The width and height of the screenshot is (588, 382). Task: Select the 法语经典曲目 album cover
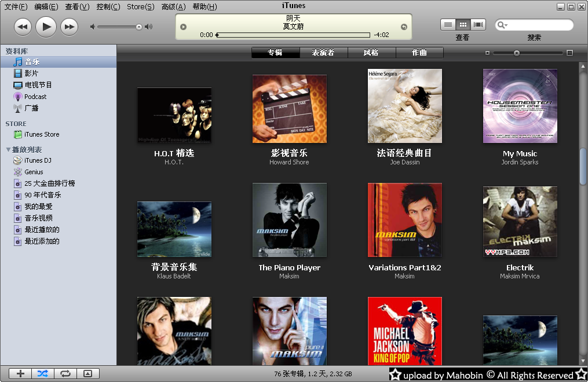pos(404,106)
